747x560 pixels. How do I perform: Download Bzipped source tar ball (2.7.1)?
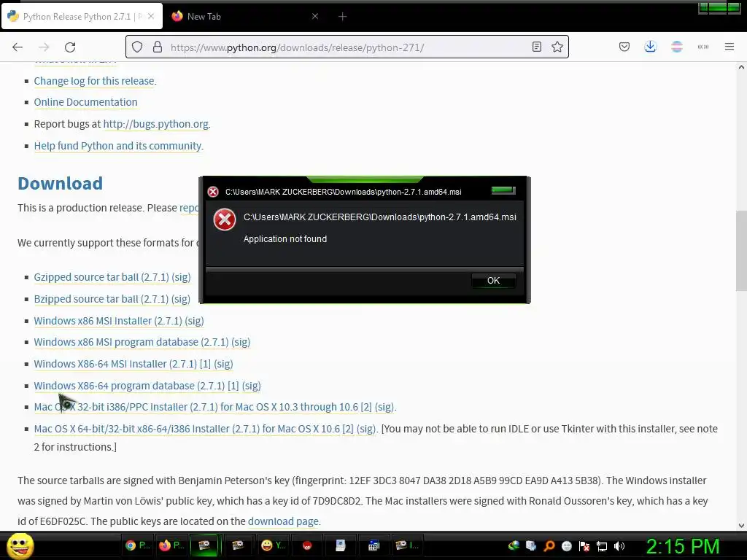101,299
